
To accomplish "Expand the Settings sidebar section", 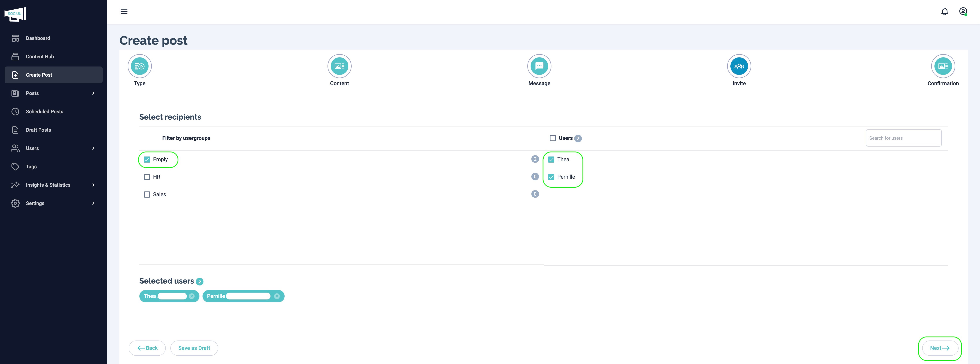I will click(93, 203).
